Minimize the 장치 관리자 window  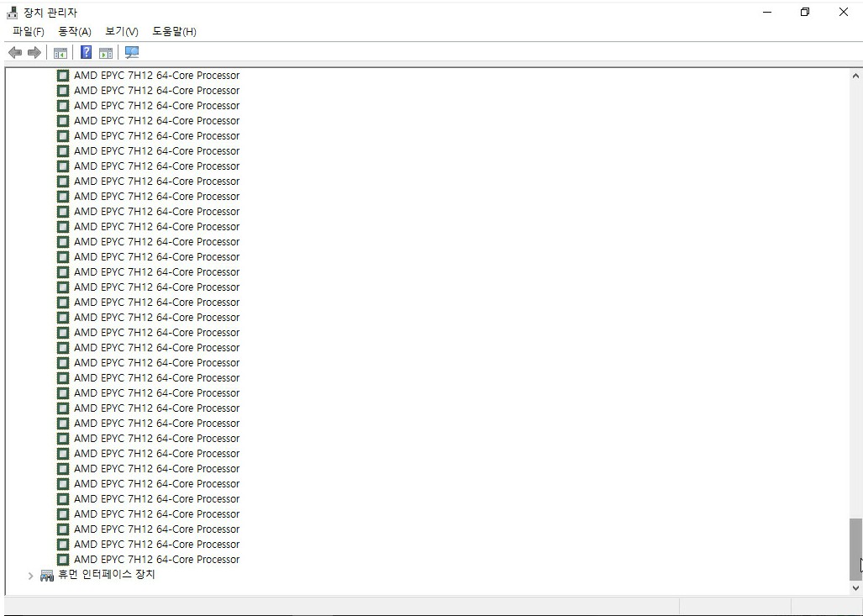pos(766,12)
